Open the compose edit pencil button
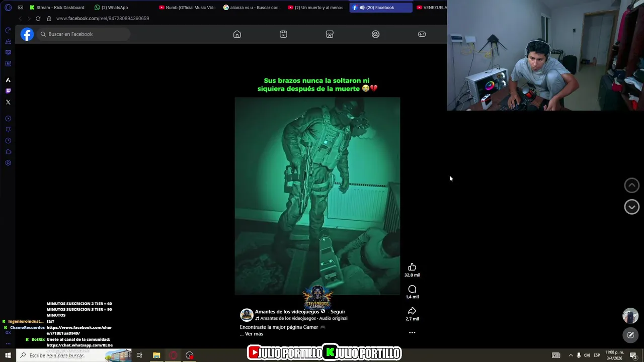The image size is (644, 362). point(630,335)
